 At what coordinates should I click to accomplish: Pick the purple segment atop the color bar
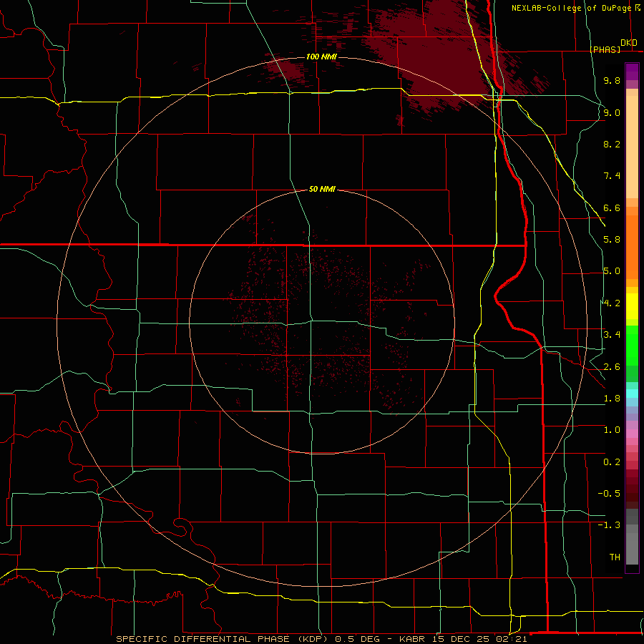[632, 72]
